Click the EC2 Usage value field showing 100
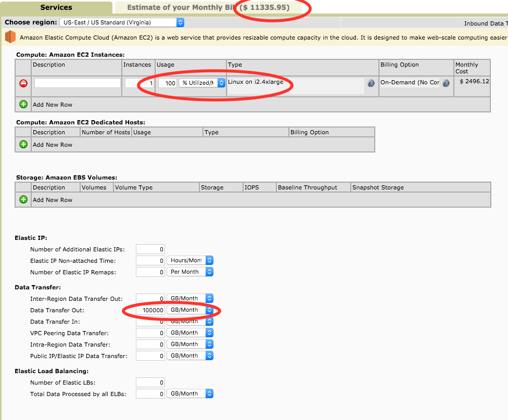The image size is (508, 420). pos(167,83)
